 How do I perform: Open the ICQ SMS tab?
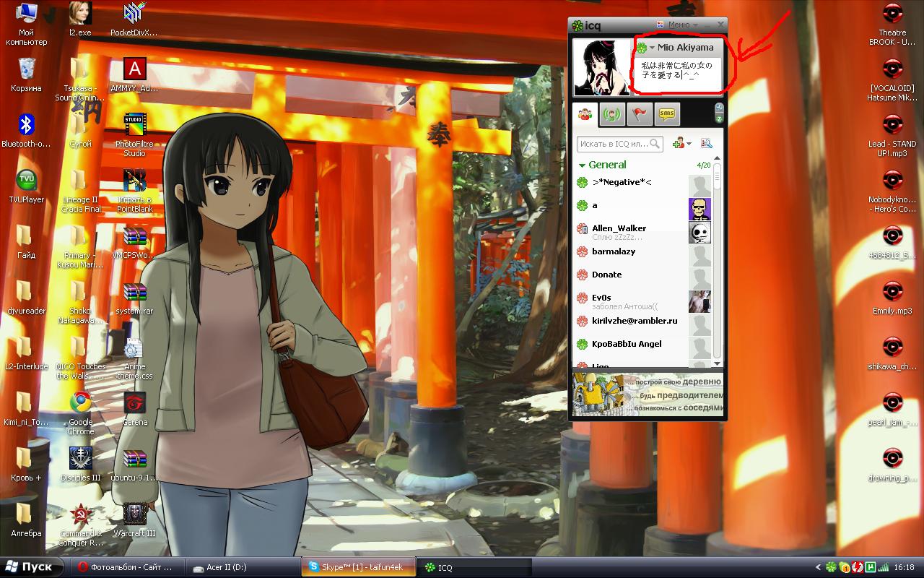[667, 114]
